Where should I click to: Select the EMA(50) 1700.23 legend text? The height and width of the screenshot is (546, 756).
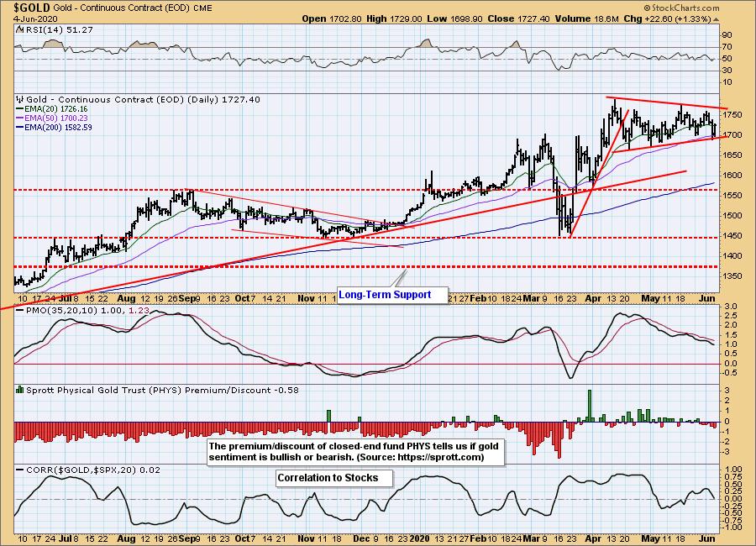(x=56, y=118)
